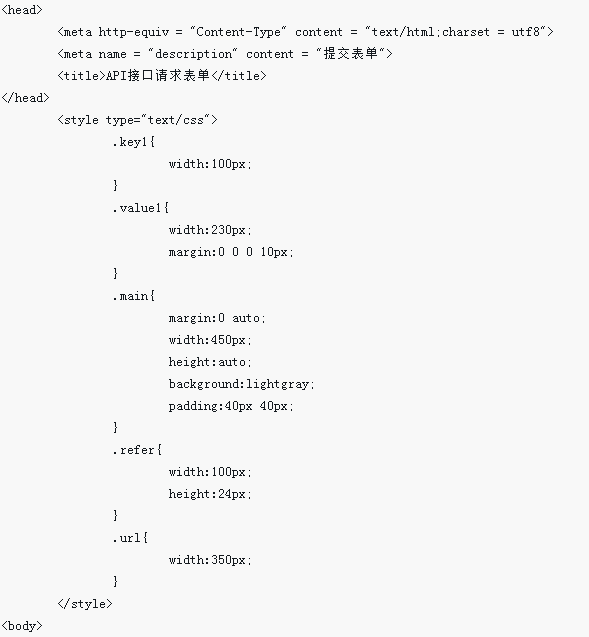Click the margin:0 auto declaration
589x637 pixels.
coord(217,318)
